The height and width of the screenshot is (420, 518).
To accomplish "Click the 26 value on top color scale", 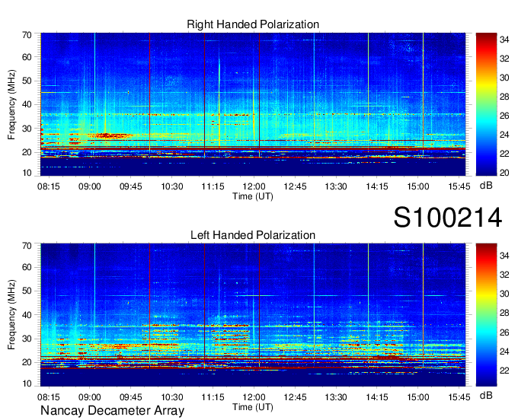I will [x=504, y=116].
